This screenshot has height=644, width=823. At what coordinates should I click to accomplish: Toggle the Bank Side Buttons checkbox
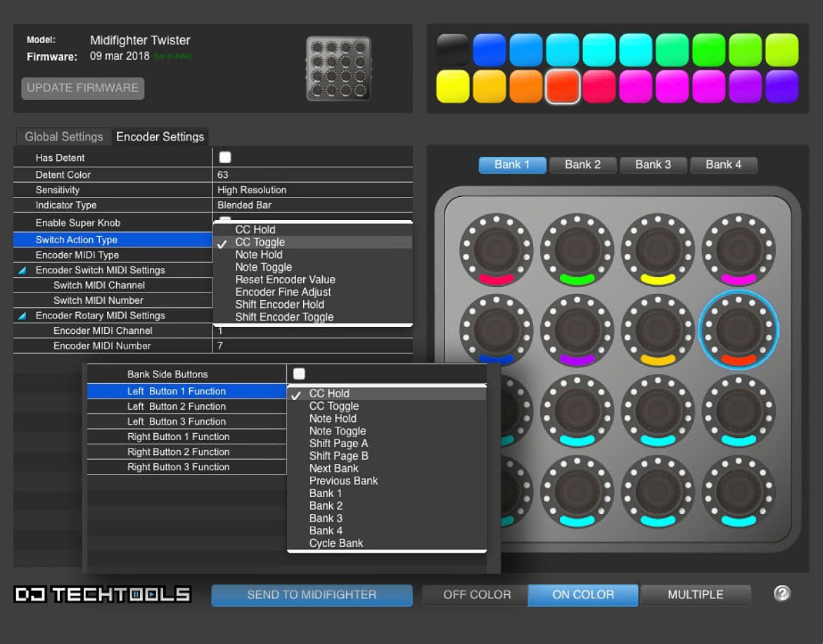pos(299,373)
